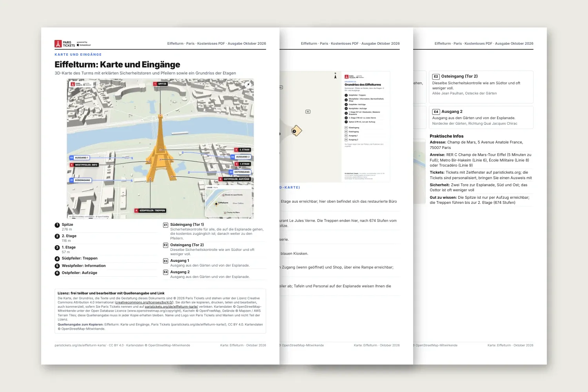Image resolution: width=588 pixels, height=392 pixels.
Task: Select the SÜDEINGANG callout on the 3D map
Action: (80, 180)
